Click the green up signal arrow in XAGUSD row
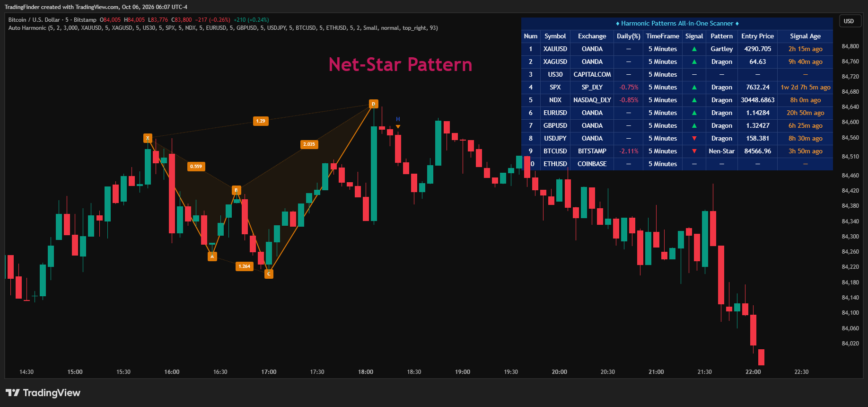The image size is (868, 407). [x=694, y=62]
